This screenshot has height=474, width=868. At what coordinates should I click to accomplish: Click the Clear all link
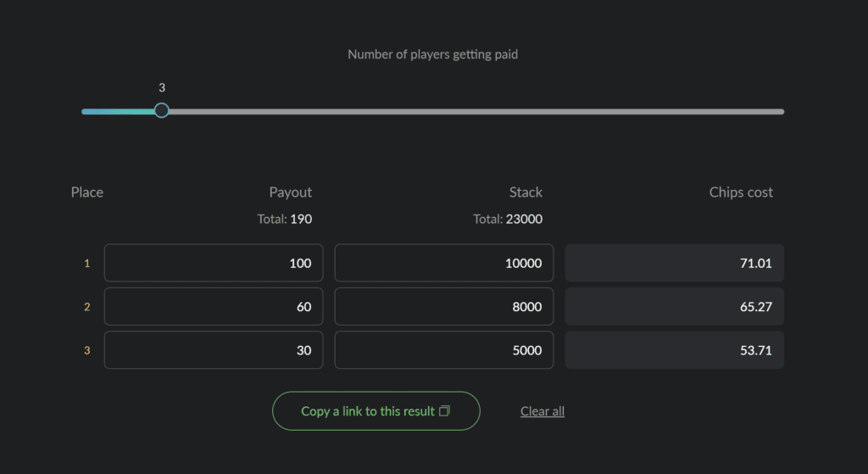point(542,411)
